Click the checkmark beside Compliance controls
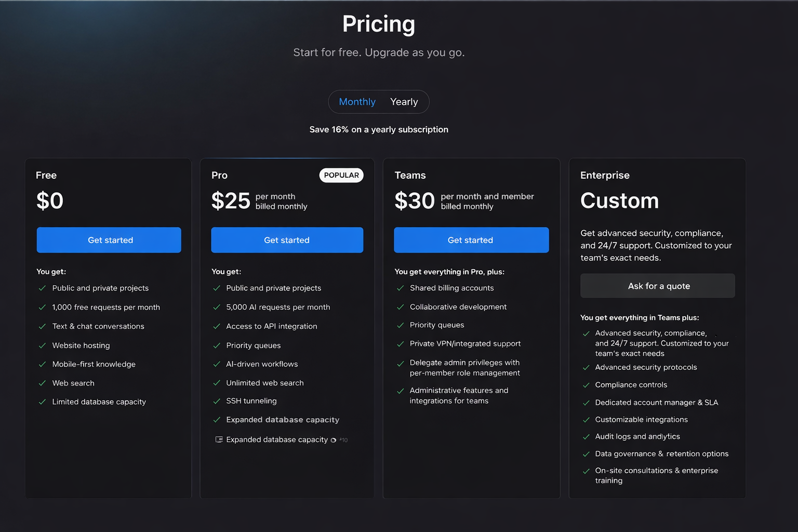The image size is (798, 532). (586, 385)
